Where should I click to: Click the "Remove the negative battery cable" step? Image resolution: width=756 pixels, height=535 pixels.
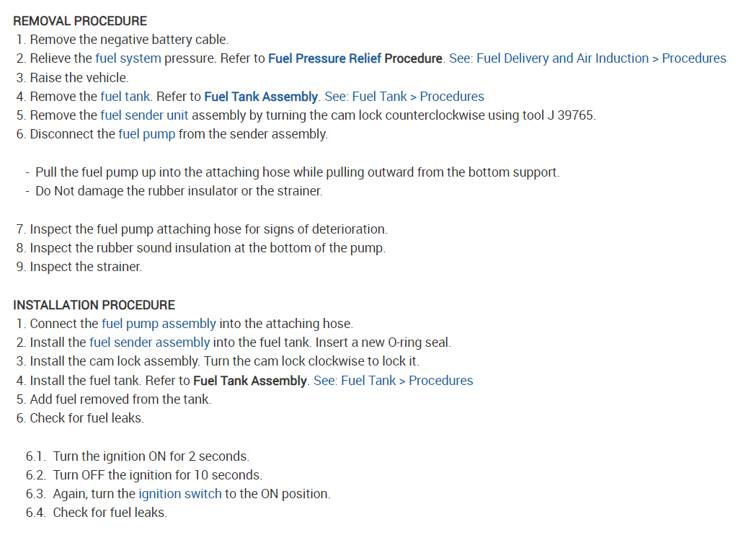[x=129, y=40]
